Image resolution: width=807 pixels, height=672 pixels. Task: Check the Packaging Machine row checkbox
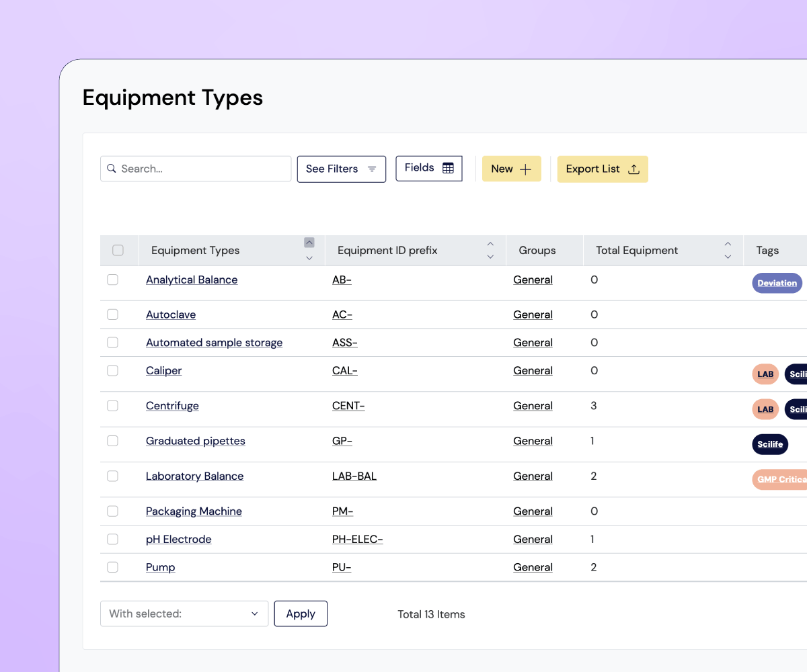coord(112,511)
